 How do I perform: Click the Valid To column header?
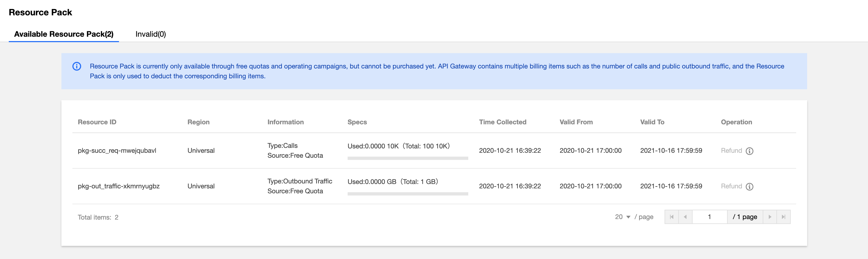(652, 122)
